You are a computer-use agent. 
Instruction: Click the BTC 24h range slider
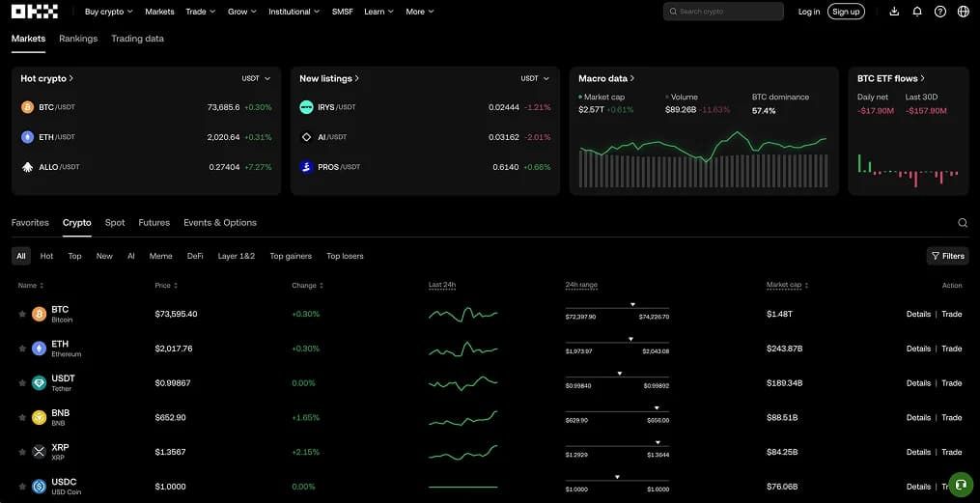(617, 308)
